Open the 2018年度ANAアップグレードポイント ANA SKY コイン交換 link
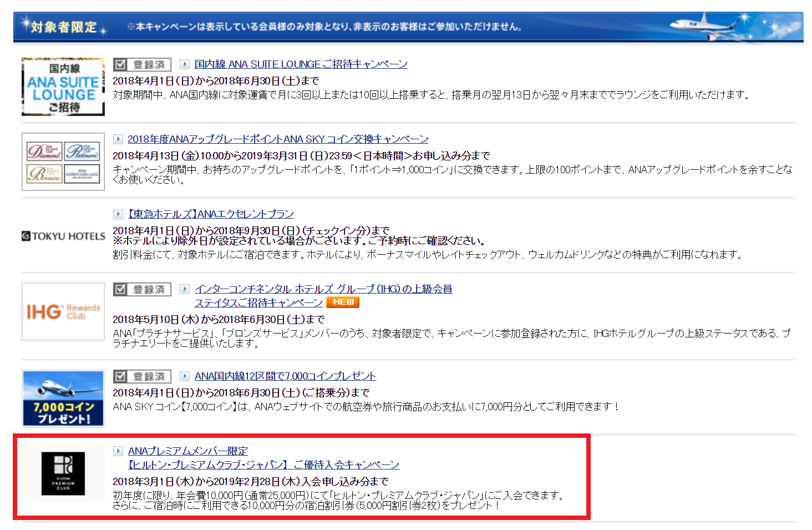The image size is (812, 530). click(x=278, y=139)
